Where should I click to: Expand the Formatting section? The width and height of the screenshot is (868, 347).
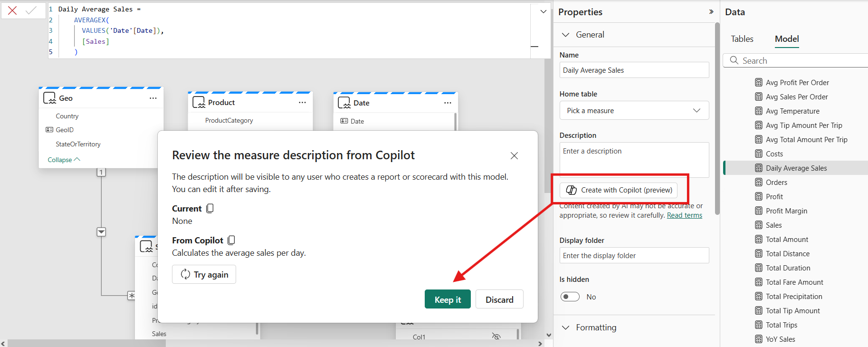(x=565, y=328)
